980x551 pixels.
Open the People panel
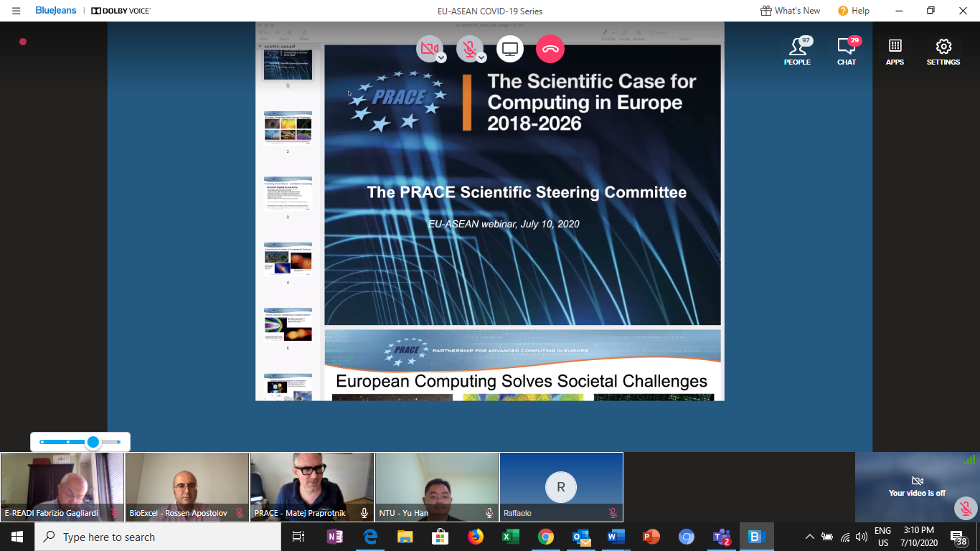click(797, 51)
